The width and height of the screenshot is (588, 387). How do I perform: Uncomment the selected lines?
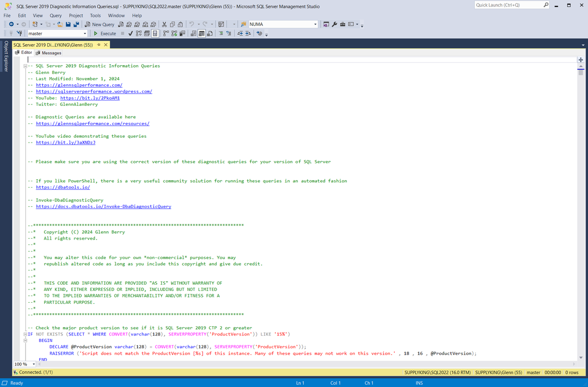pos(229,33)
